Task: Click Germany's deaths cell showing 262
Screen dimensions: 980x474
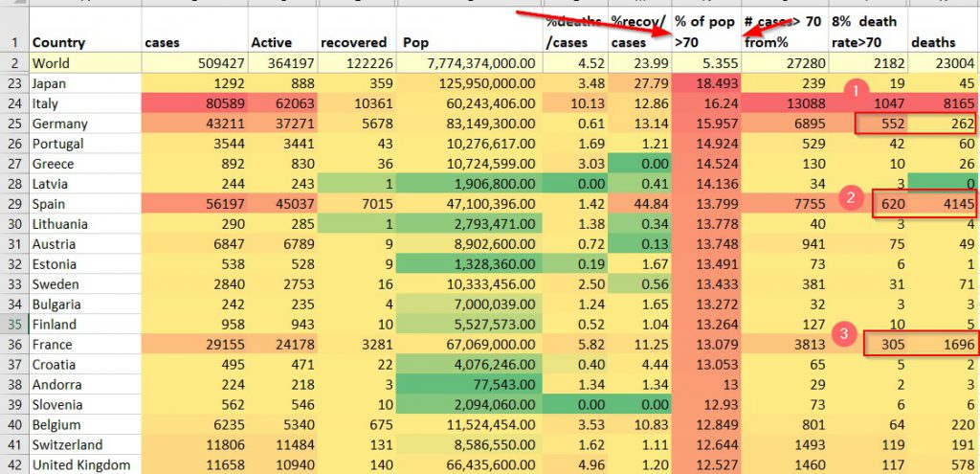Action: click(x=942, y=124)
